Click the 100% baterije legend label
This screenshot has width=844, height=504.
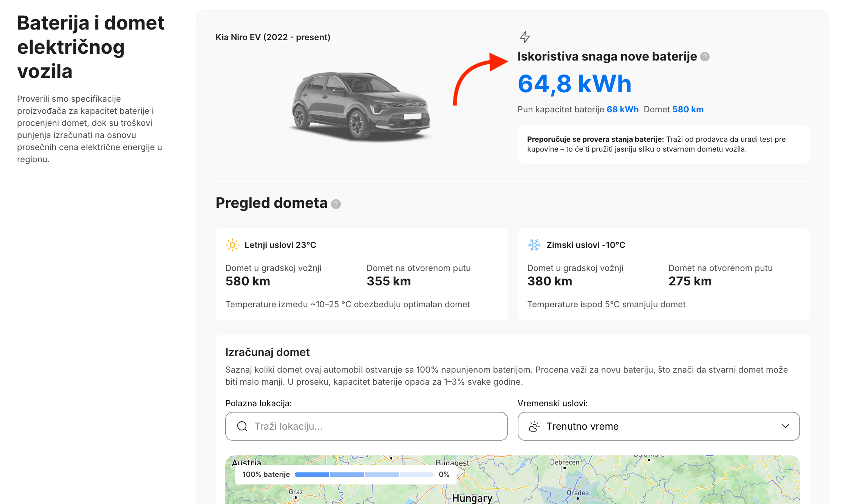pyautogui.click(x=266, y=475)
